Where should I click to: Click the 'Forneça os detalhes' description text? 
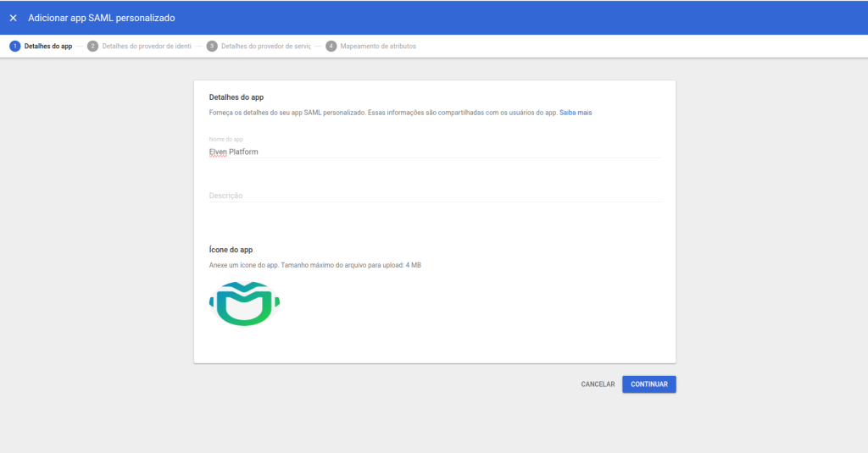coord(383,113)
